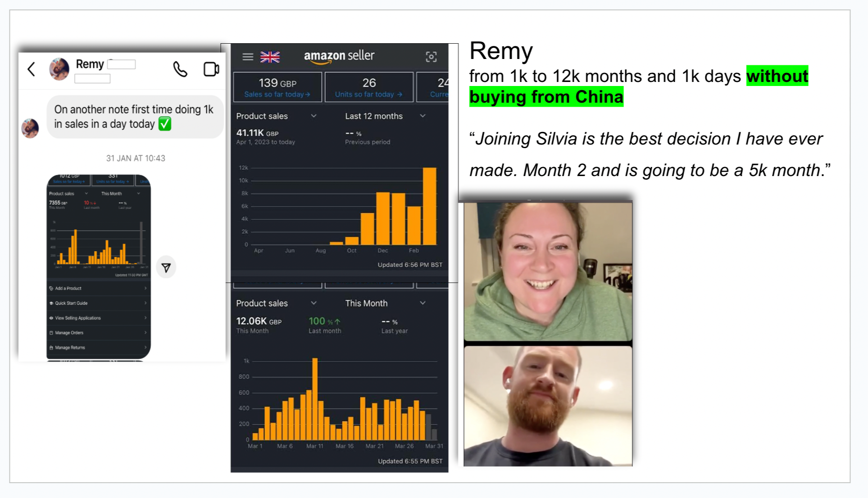Open Units so far today link
This screenshot has width=868, height=498.
(x=368, y=95)
